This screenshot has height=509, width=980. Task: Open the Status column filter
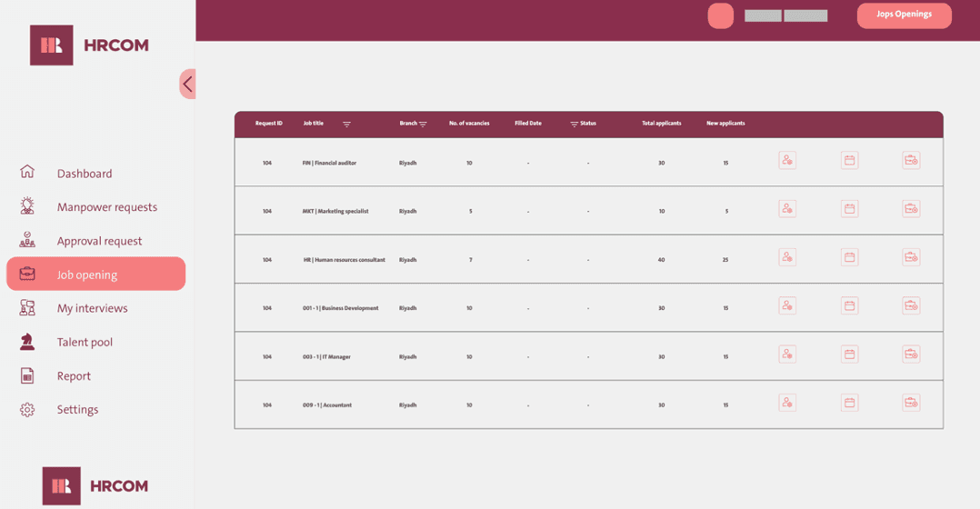click(x=574, y=125)
